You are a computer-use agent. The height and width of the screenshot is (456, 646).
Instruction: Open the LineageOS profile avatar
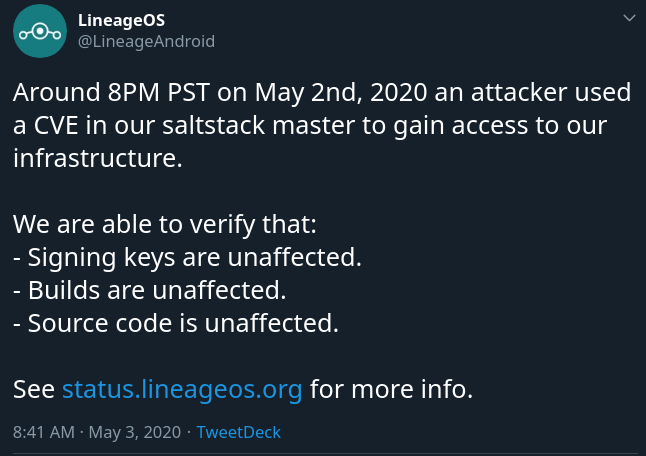(40, 31)
